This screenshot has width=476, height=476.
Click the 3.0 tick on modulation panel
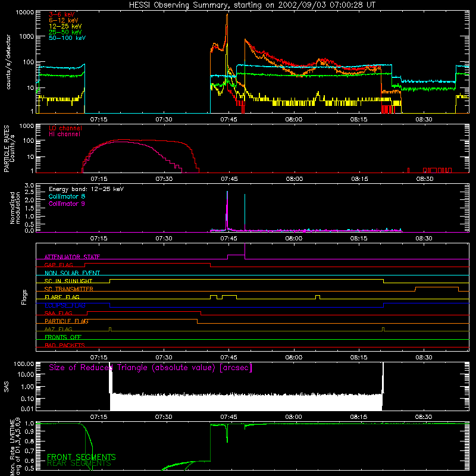29,185
